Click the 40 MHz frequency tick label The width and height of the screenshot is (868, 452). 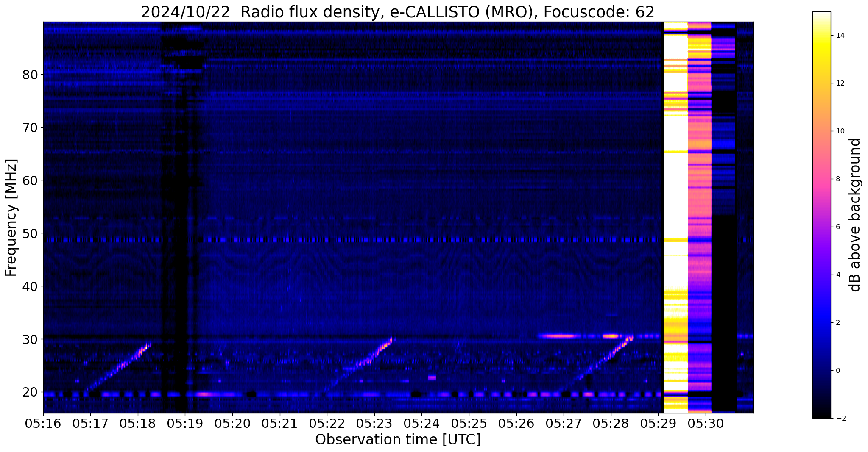pos(30,286)
